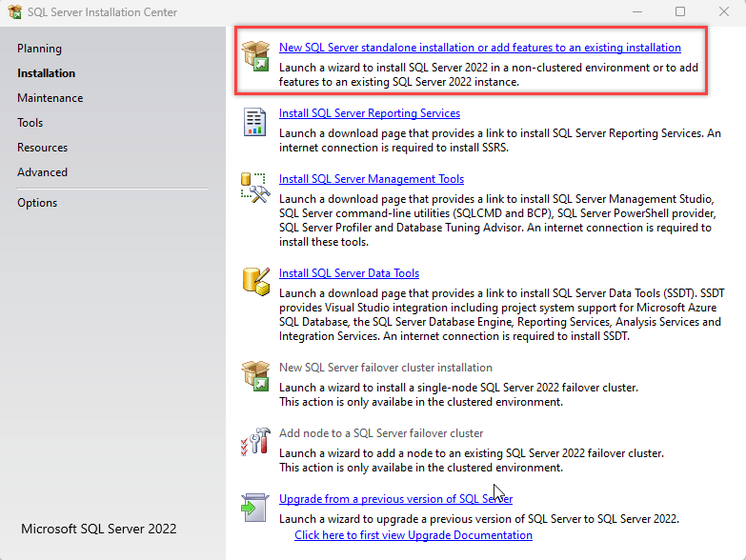Click the upgrade green arrow icon
The width and height of the screenshot is (746, 560).
click(255, 508)
